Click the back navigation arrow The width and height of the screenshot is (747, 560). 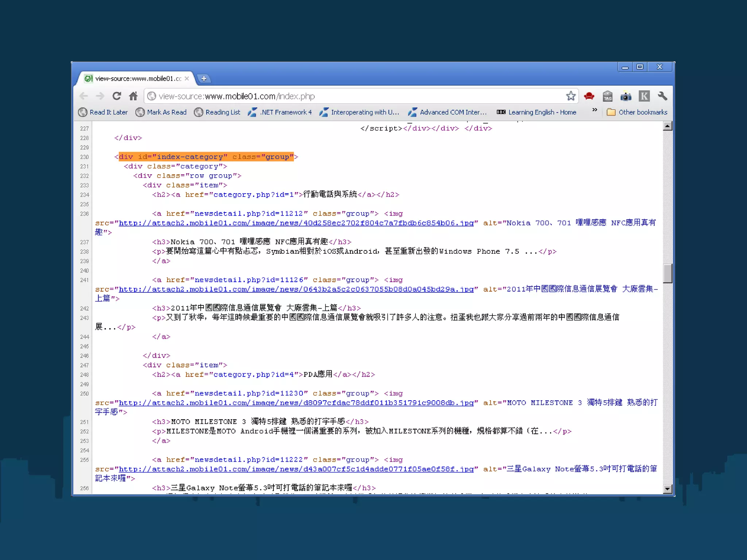(84, 96)
